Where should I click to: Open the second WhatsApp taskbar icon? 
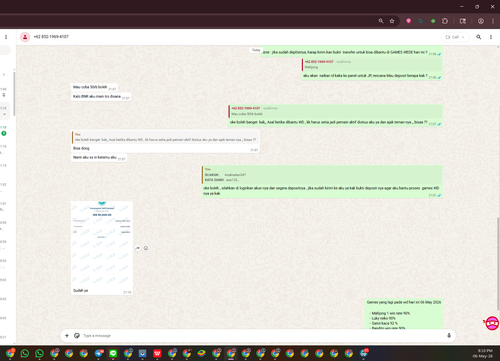click(39, 353)
